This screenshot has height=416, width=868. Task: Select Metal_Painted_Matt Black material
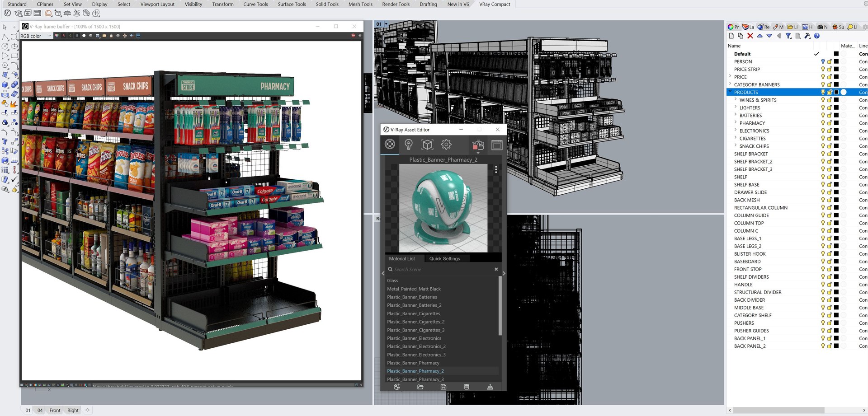click(414, 289)
